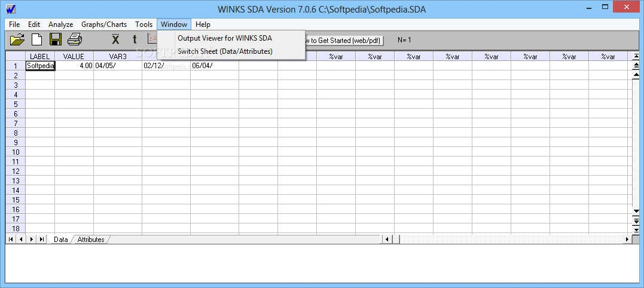This screenshot has height=288, width=644.
Task: Open the Graphs/Charts menu
Action: (x=104, y=24)
